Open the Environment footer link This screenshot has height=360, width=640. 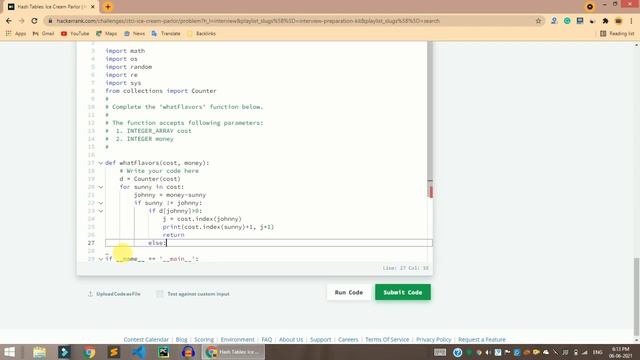[x=237, y=340]
